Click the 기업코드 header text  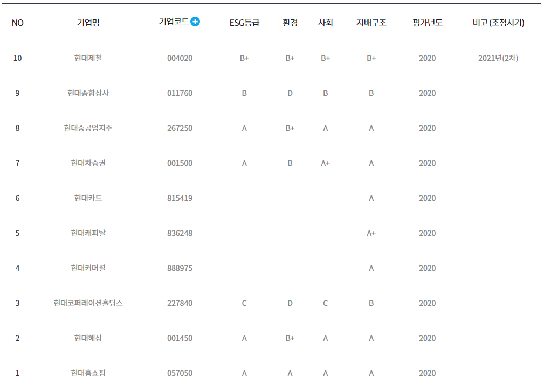(x=174, y=22)
